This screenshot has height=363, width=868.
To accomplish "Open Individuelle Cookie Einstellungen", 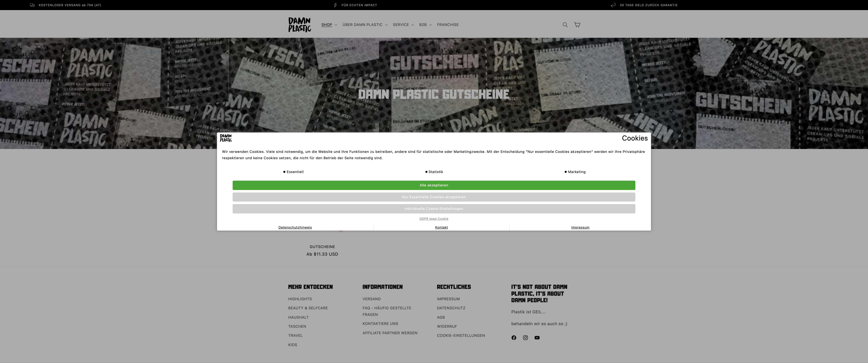I will [x=434, y=209].
